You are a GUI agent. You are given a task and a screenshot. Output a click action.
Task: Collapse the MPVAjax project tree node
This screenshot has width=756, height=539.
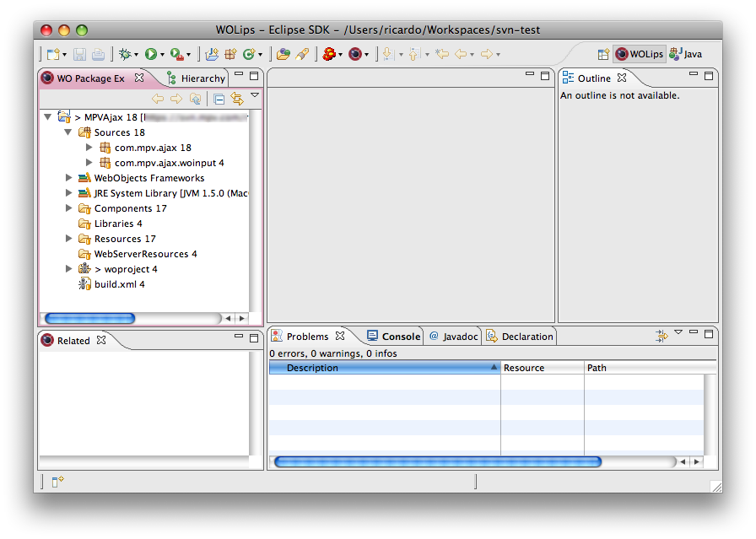48,116
